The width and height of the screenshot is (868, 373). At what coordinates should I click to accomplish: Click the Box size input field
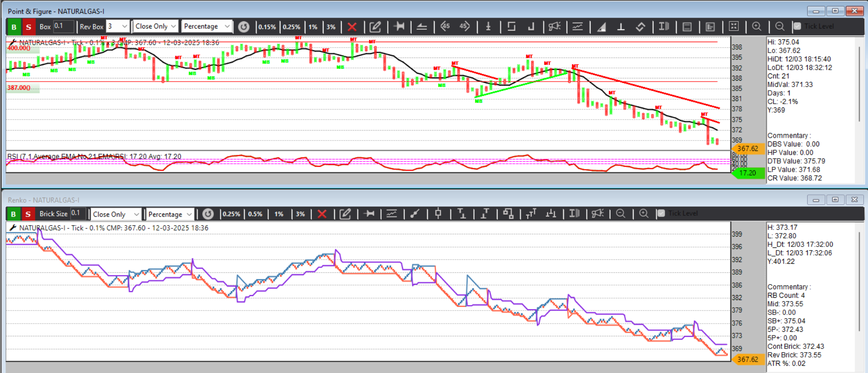[63, 26]
